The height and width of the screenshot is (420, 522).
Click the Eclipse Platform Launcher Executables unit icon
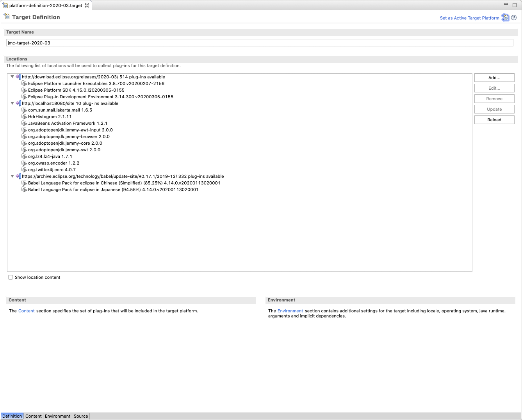click(24, 83)
